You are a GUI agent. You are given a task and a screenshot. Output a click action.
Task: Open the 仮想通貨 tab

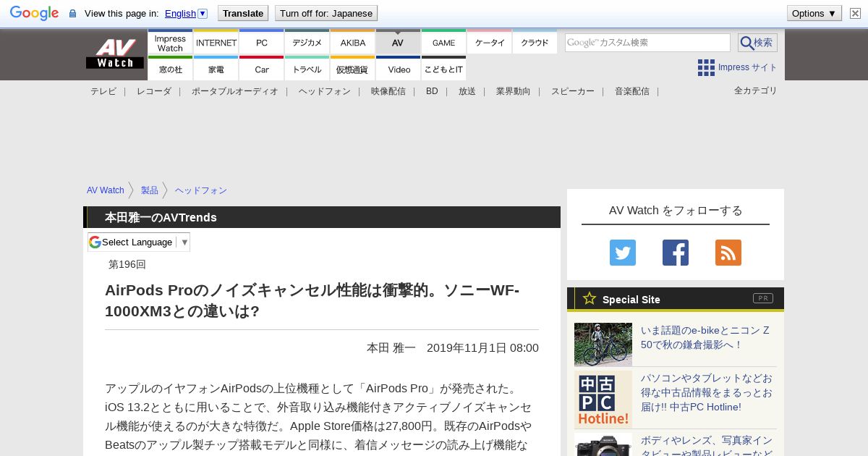click(353, 69)
